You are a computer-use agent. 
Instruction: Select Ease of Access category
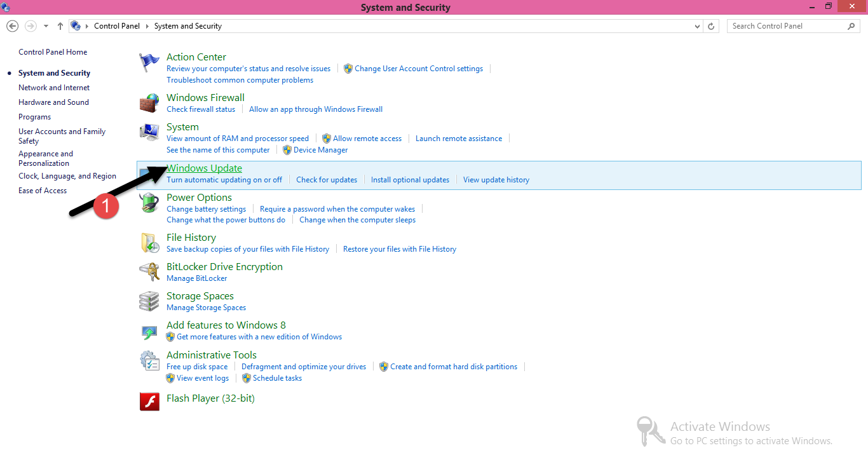43,191
